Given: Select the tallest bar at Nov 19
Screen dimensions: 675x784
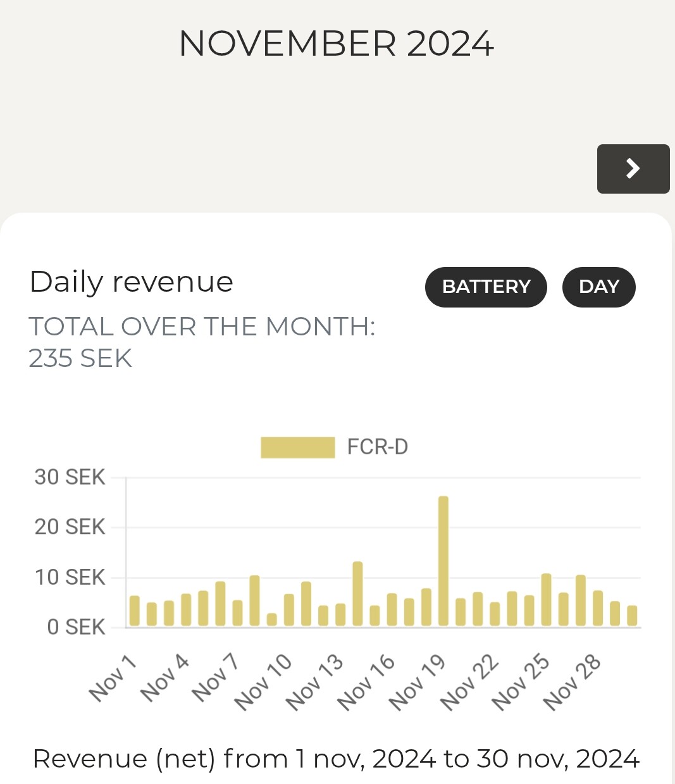Looking at the screenshot, I should point(443,562).
